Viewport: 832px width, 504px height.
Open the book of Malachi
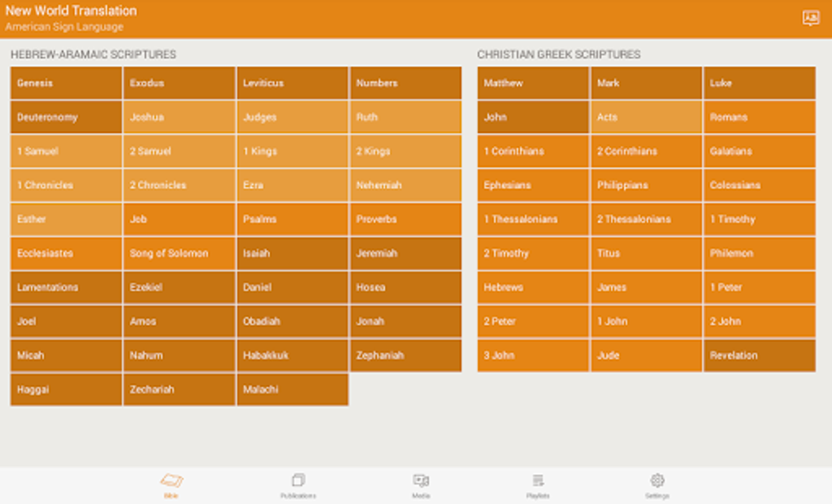click(x=293, y=389)
